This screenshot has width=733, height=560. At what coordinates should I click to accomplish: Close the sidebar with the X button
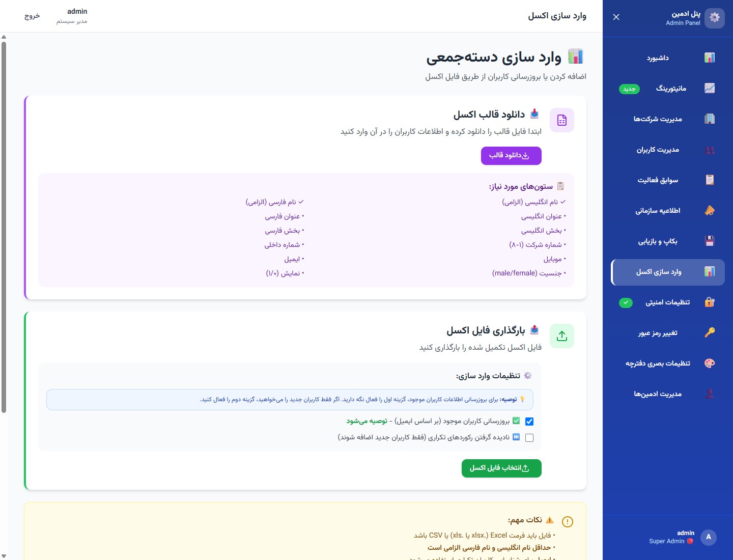(616, 17)
